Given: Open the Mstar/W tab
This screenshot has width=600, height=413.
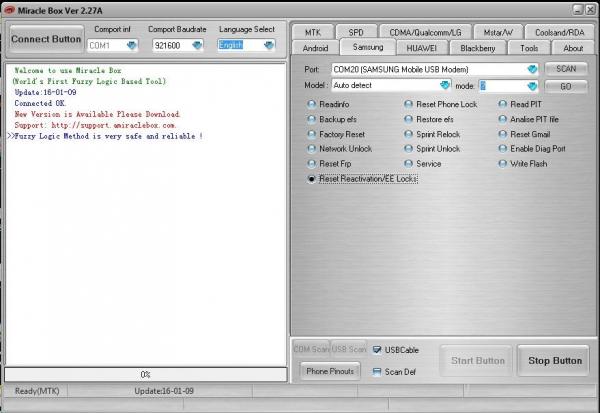Looking at the screenshot, I should tap(498, 33).
